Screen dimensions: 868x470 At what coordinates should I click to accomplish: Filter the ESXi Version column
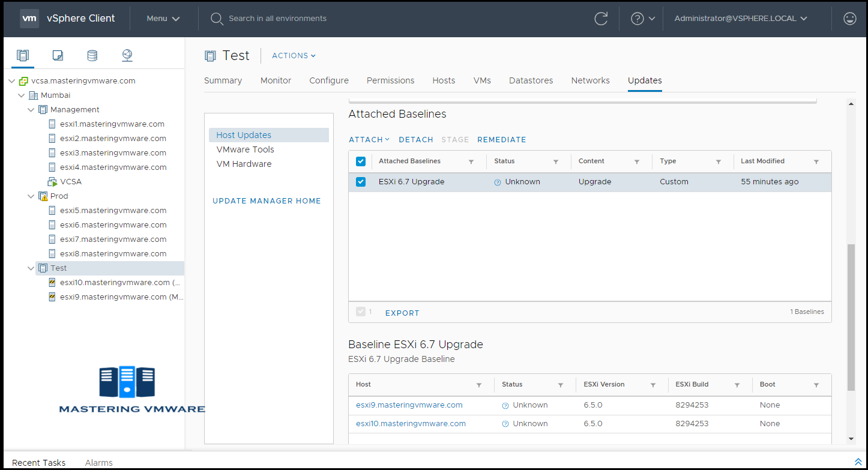click(x=653, y=385)
